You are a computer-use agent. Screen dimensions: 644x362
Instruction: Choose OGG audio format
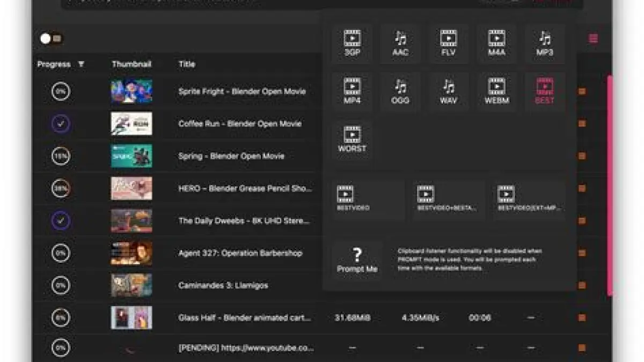point(400,92)
